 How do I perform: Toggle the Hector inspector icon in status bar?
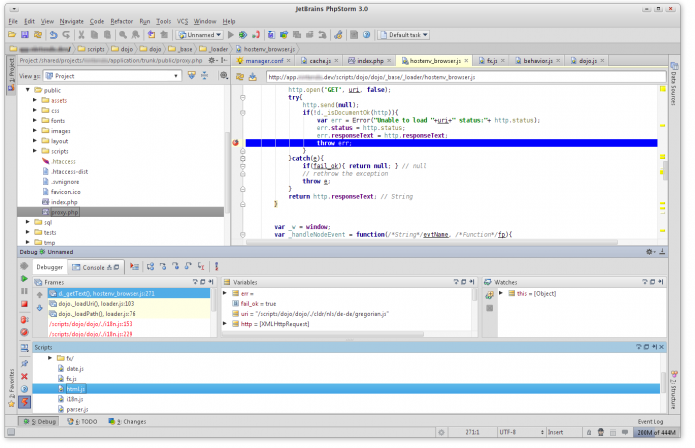click(x=601, y=432)
